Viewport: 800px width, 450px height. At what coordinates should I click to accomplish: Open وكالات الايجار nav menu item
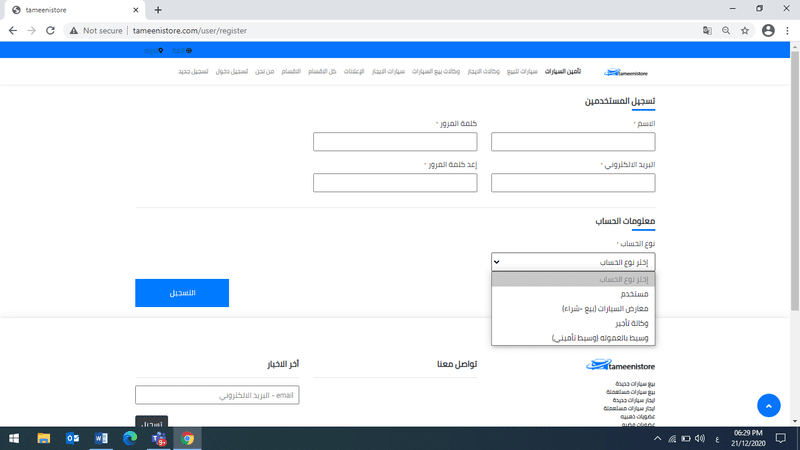pyautogui.click(x=483, y=71)
